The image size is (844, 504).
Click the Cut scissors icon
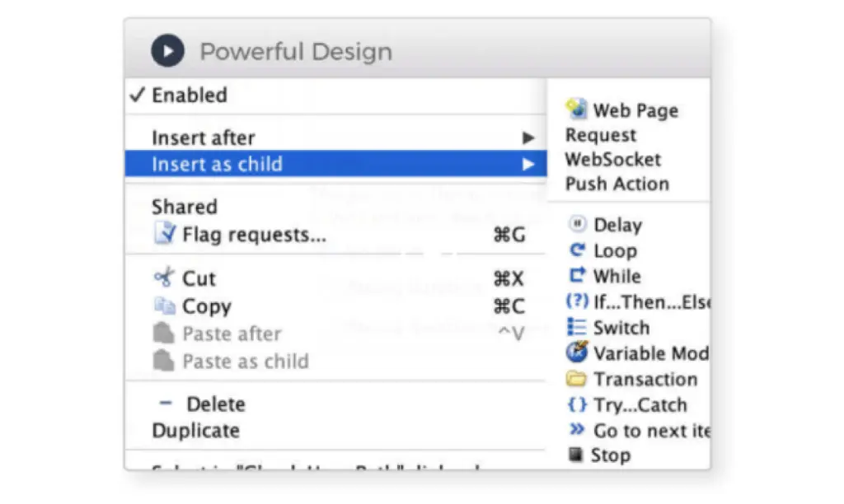click(x=164, y=278)
